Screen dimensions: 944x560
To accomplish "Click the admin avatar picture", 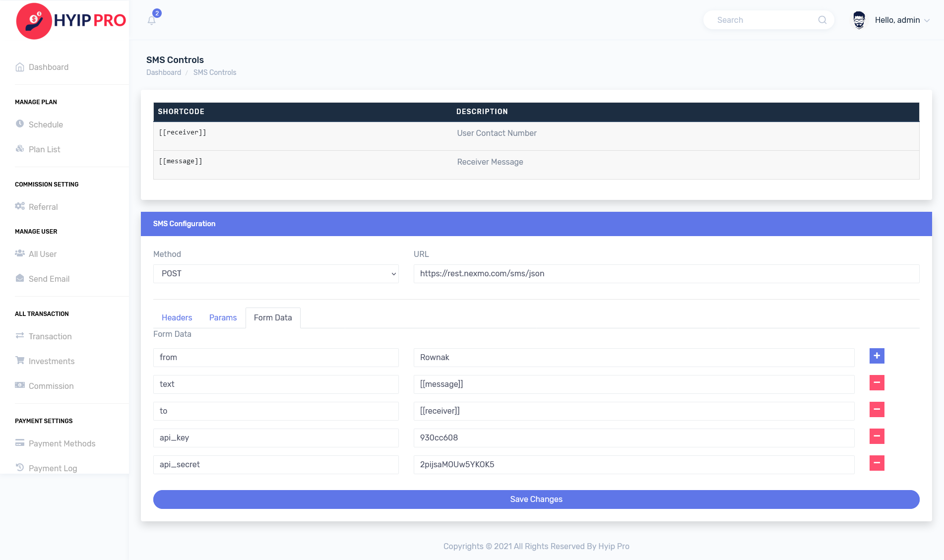I will coord(859,20).
